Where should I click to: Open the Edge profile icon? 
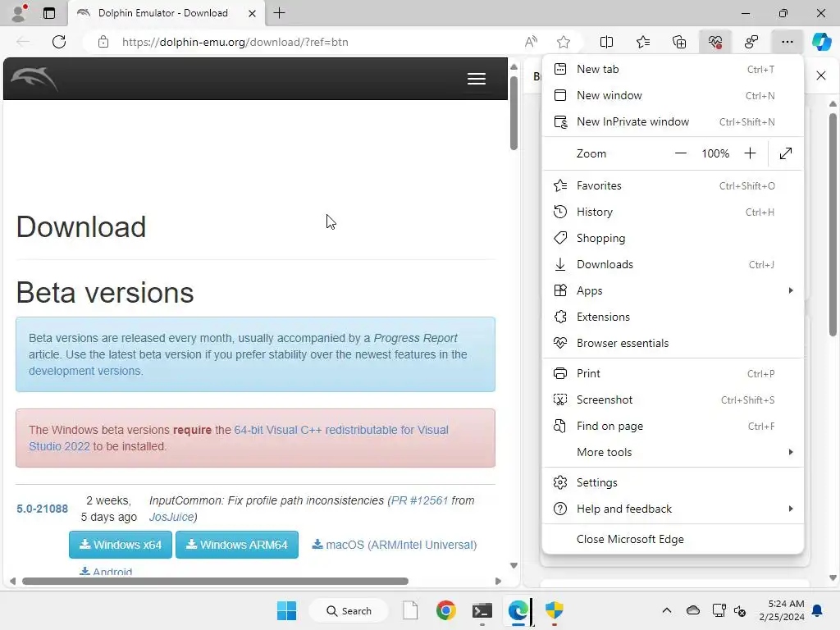pyautogui.click(x=19, y=13)
